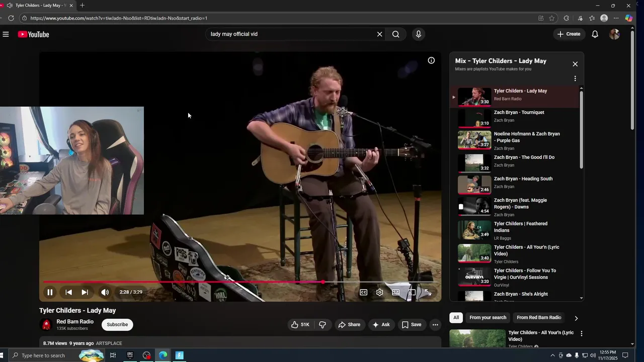Close the Mix playlist panel
644x362 pixels.
[575, 64]
